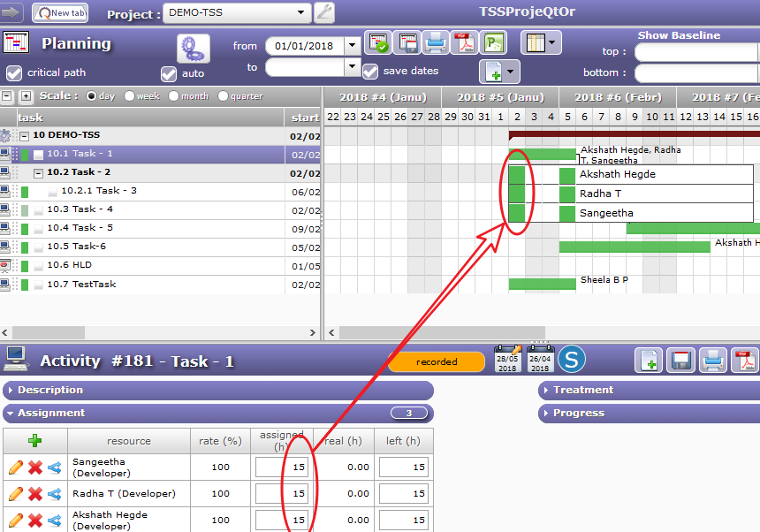760x532 pixels.
Task: Toggle the auto checkbox
Action: 169,73
